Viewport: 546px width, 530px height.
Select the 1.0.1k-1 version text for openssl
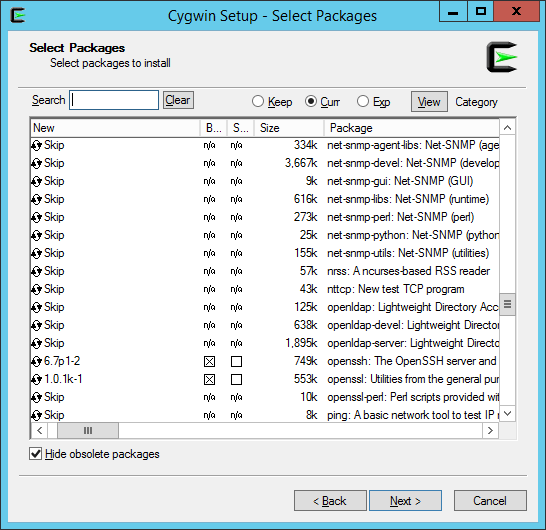coord(63,379)
